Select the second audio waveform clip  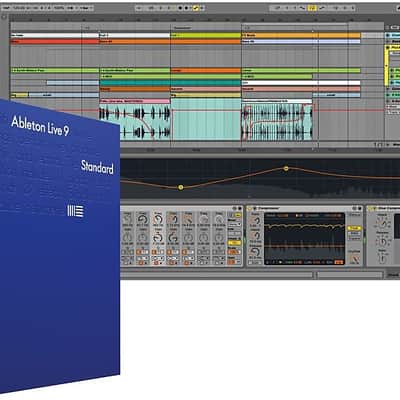tap(277, 122)
